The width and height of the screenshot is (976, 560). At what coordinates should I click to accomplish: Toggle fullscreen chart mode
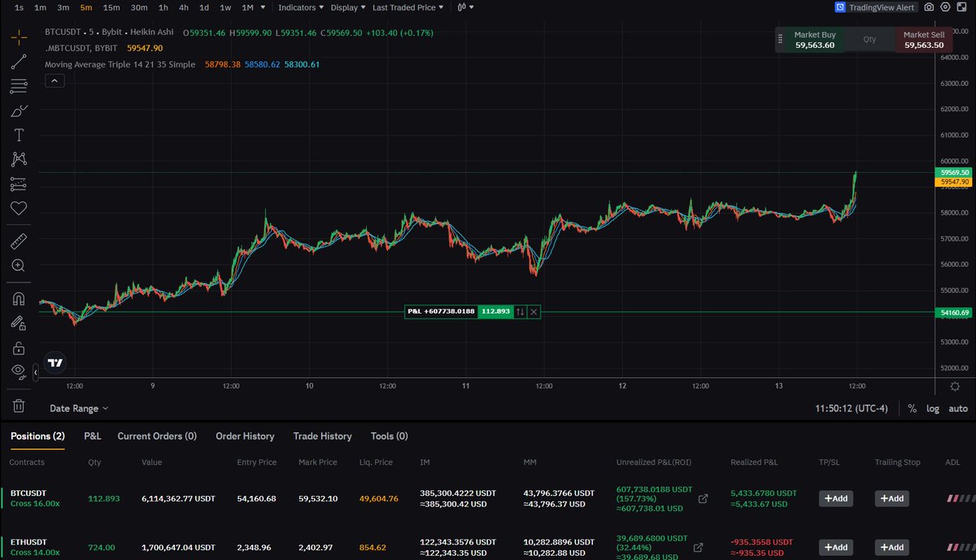point(961,7)
